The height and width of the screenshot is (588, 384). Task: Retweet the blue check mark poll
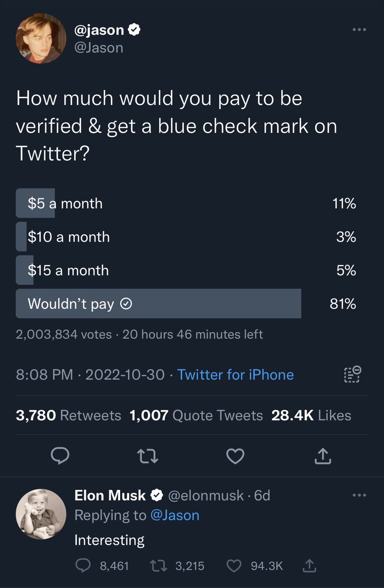click(x=148, y=456)
